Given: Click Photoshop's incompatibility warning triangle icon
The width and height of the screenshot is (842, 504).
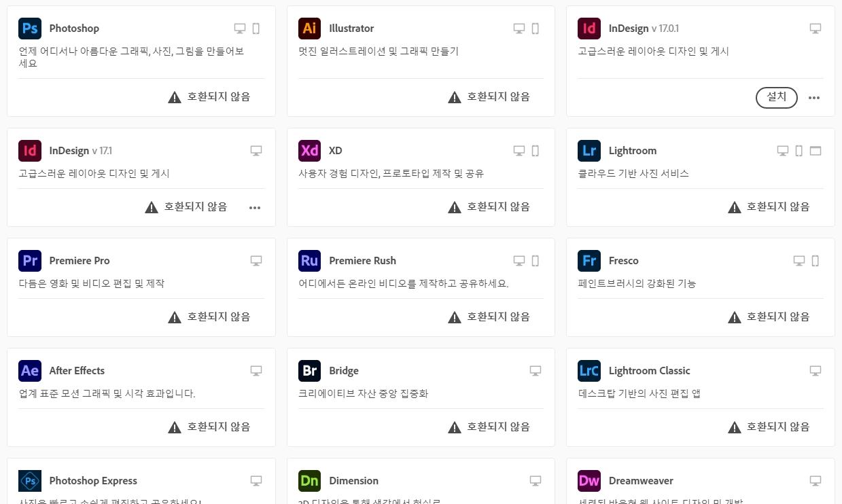Looking at the screenshot, I should 175,97.
